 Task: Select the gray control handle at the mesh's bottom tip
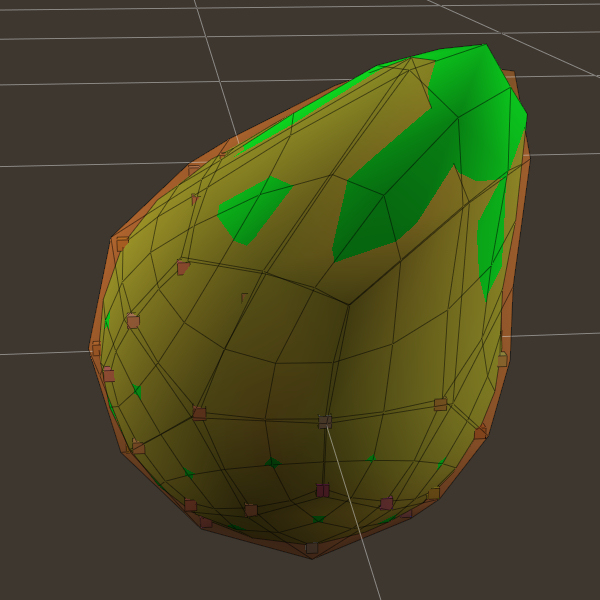pyautogui.click(x=312, y=548)
